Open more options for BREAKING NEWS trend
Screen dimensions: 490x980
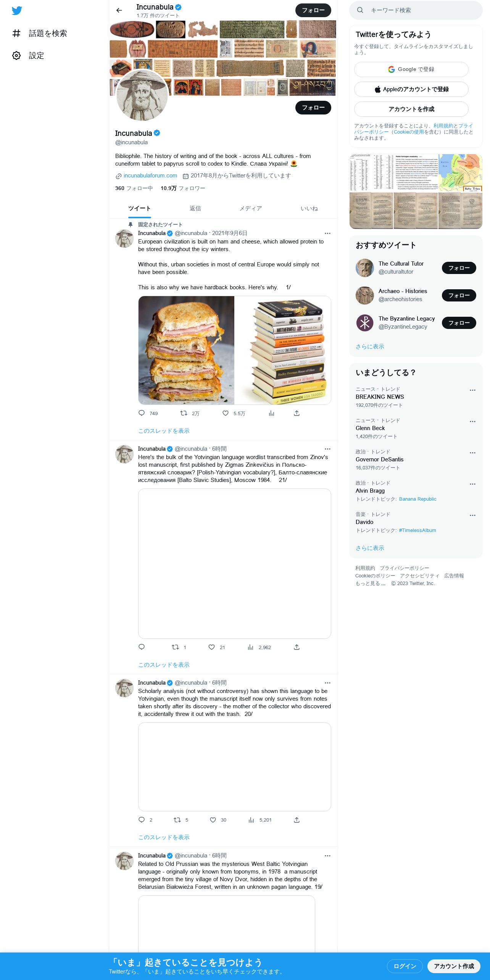tap(472, 390)
